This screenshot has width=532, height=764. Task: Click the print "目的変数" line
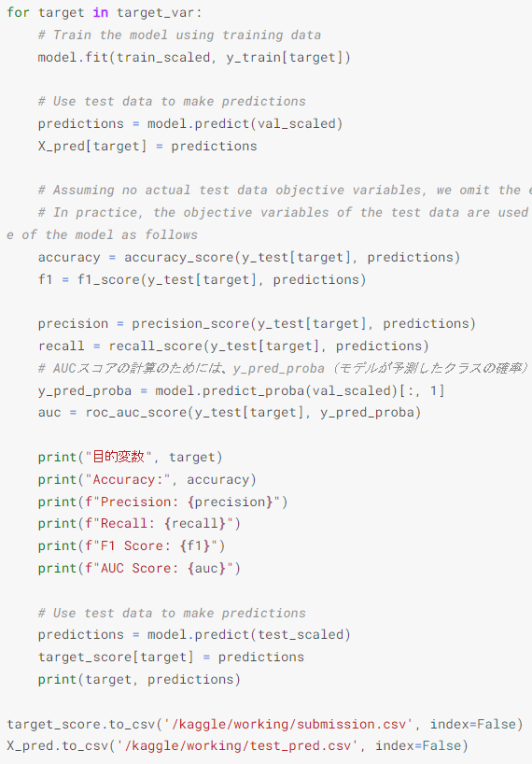click(x=130, y=457)
